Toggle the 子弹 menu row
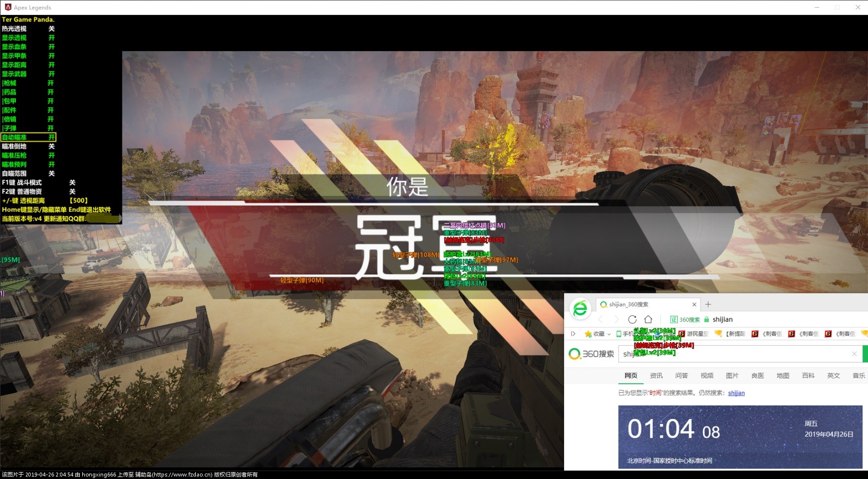Viewport: 868px width, 479px height. (28, 128)
